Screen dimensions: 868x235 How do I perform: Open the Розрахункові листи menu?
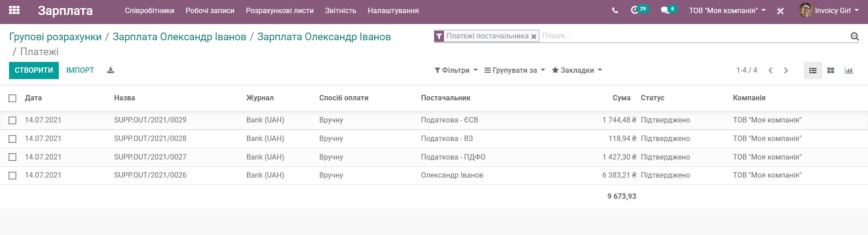[280, 10]
